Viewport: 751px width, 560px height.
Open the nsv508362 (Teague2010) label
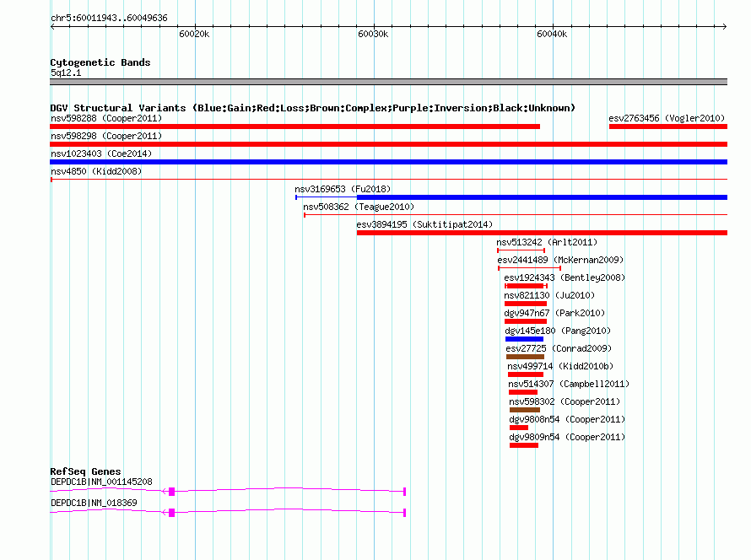coord(359,207)
